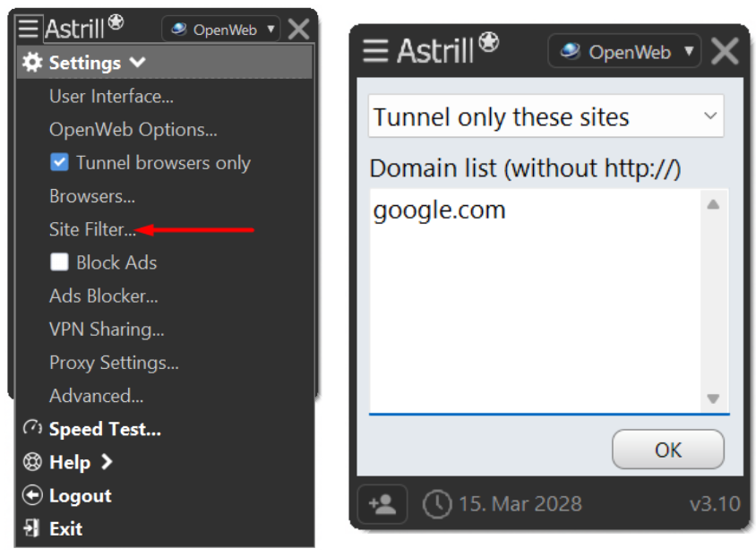Click OpenWeb globe icon in left window
Viewport: 756px width, 557px height.
point(179,30)
